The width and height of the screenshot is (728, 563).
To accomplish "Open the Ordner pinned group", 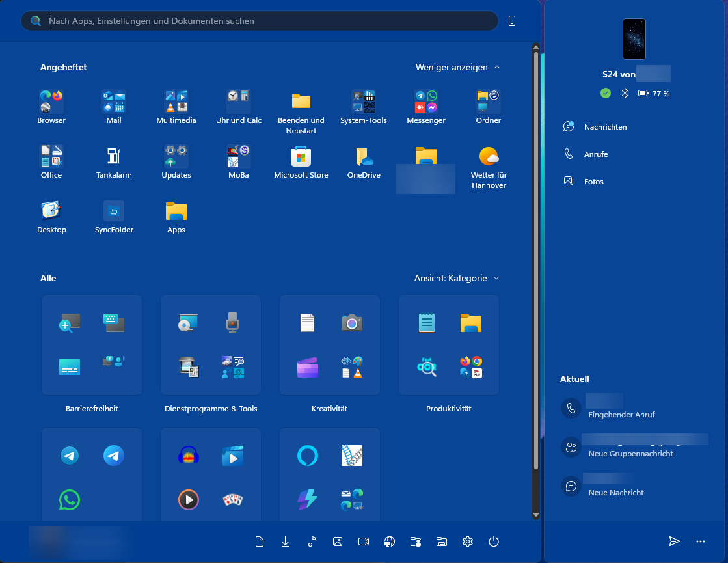I will (489, 107).
